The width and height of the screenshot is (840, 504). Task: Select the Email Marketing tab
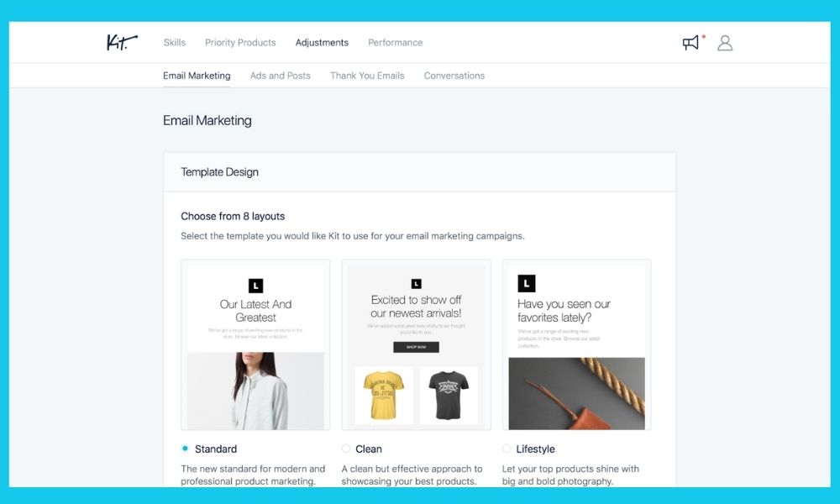[197, 76]
